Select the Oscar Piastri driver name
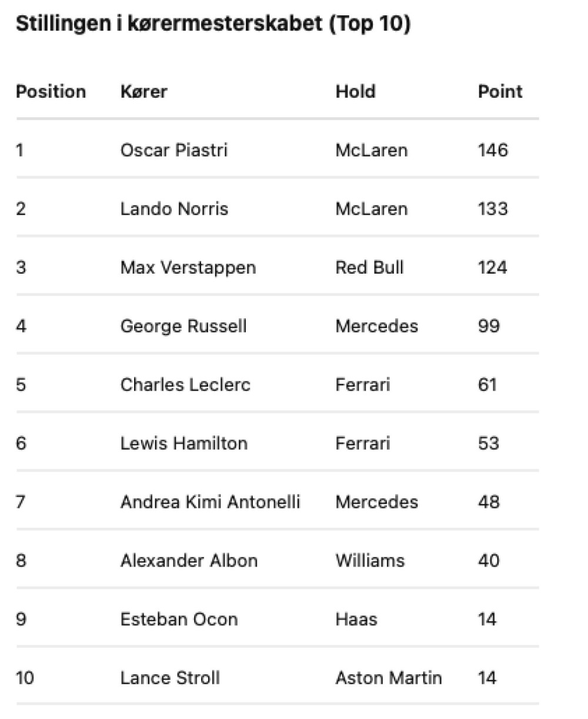 tap(173, 150)
